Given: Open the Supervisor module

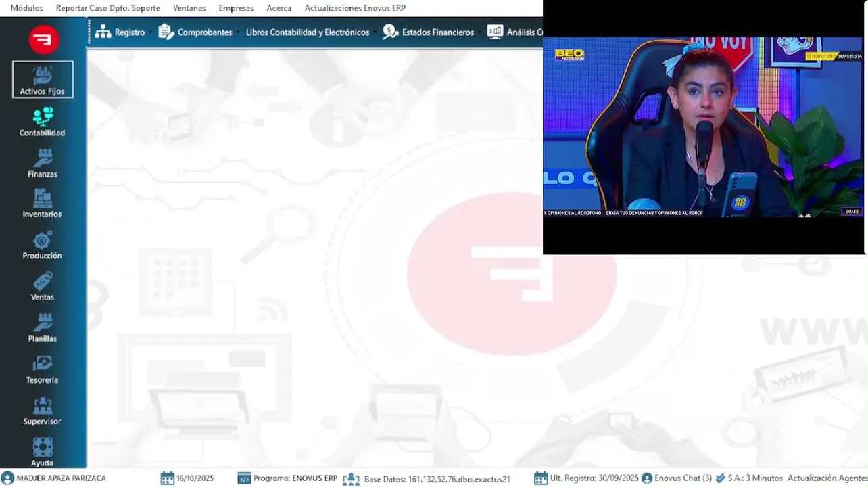Looking at the screenshot, I should coord(43,410).
